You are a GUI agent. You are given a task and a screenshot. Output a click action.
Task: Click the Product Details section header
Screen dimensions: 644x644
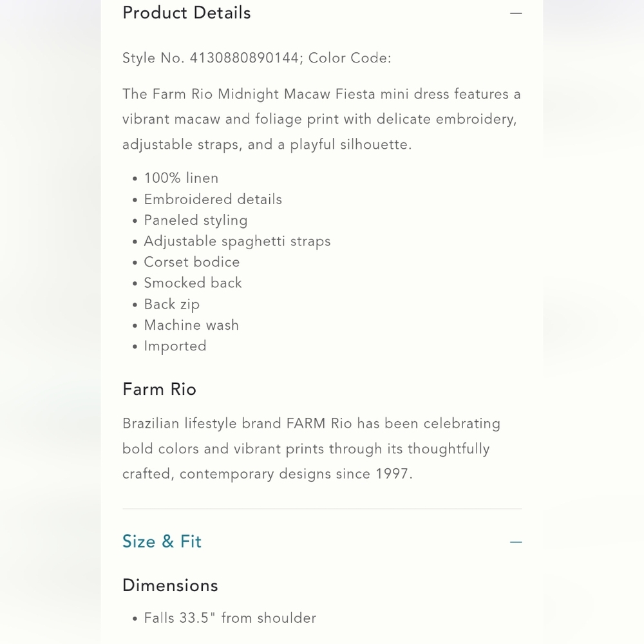187,13
